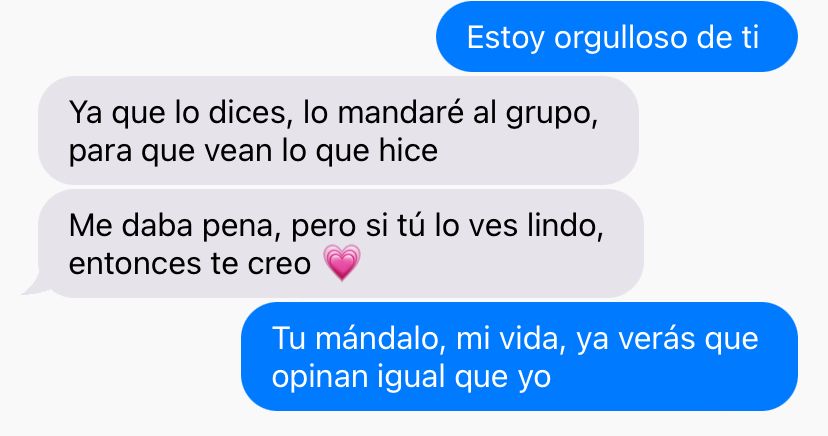
Task: Click the text 'para que vean lo que hice'
Action: pos(253,151)
